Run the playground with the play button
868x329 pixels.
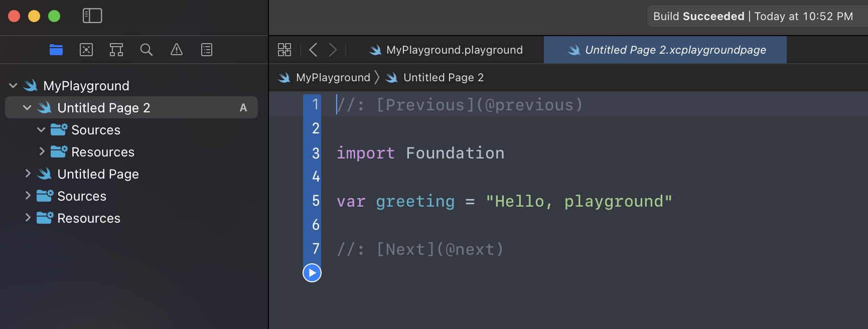coord(312,273)
